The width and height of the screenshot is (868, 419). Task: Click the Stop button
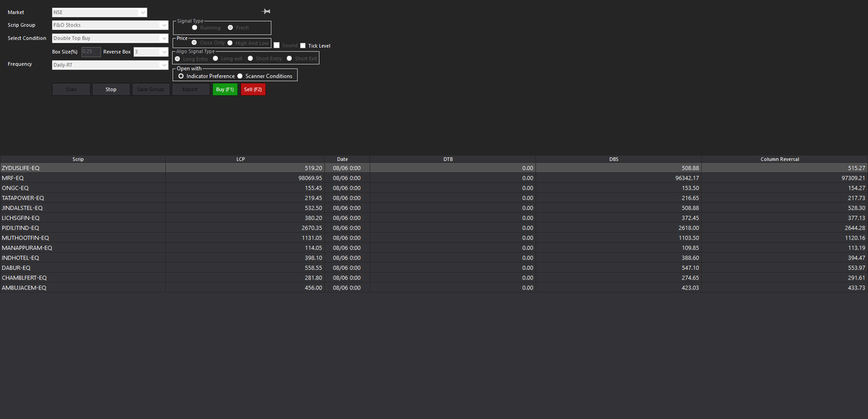coord(111,89)
